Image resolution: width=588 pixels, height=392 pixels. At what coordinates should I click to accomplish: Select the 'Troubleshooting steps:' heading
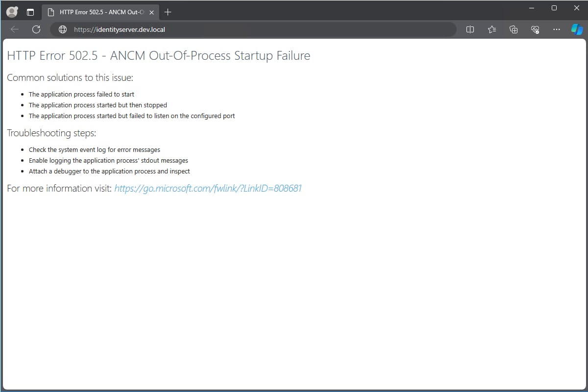point(51,133)
